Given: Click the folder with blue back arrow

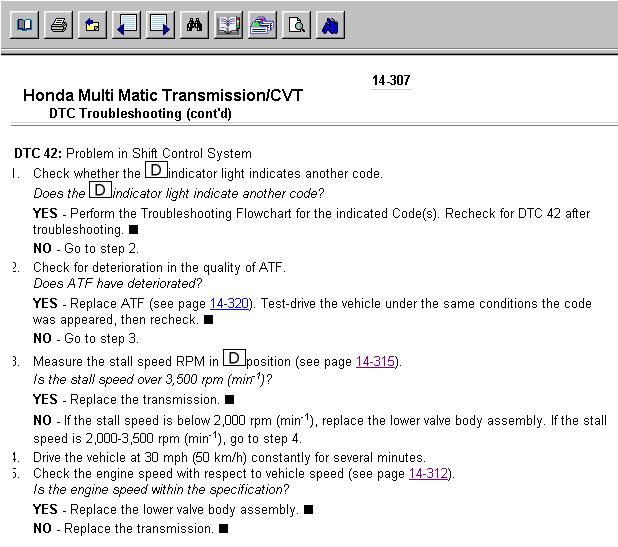Looking at the screenshot, I should [92, 25].
